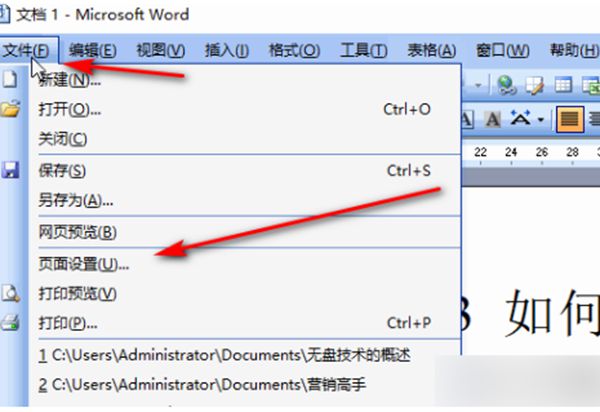The image size is (600, 412).
Task: Open the 插入(I) menu
Action: 227,50
